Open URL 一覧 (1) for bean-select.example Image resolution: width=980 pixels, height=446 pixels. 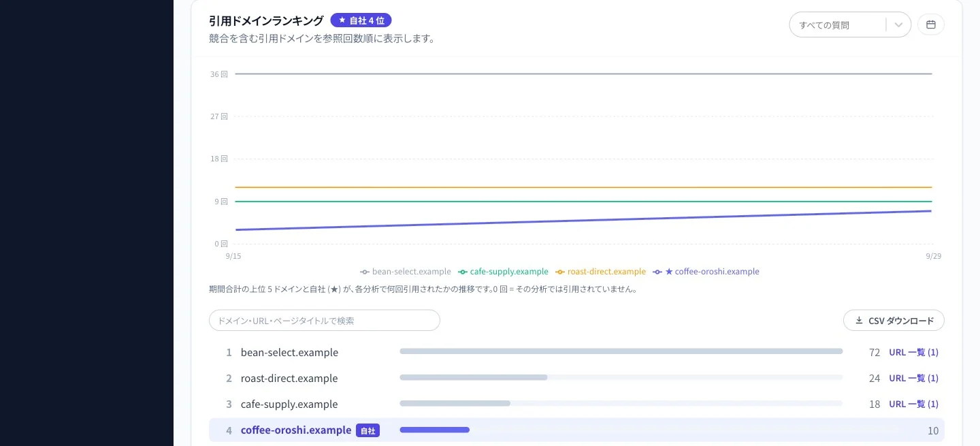coord(913,352)
